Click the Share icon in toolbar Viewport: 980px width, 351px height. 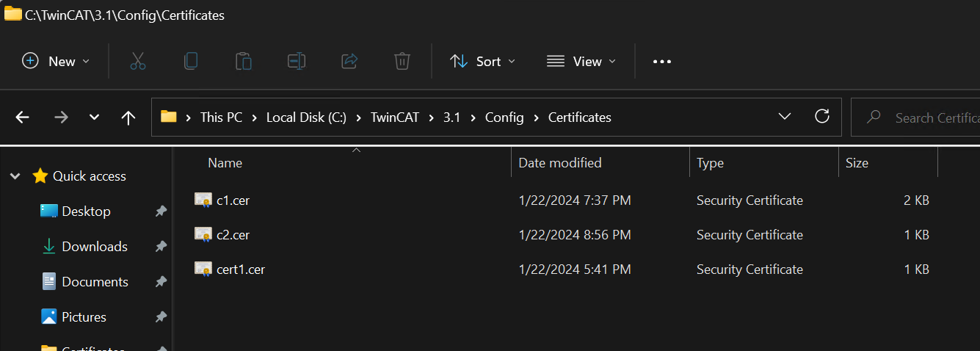(x=349, y=61)
